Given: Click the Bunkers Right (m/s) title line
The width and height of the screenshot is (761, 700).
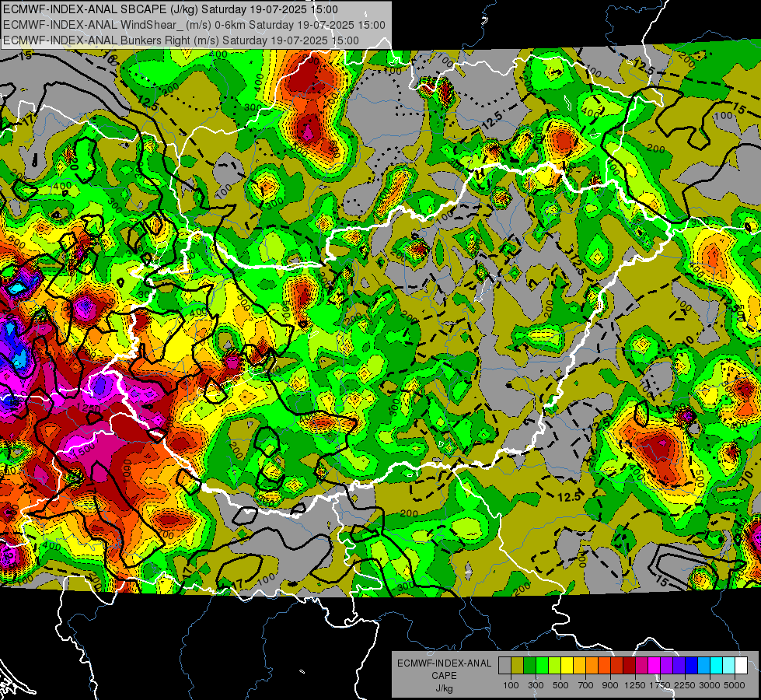Looking at the screenshot, I should (x=181, y=40).
